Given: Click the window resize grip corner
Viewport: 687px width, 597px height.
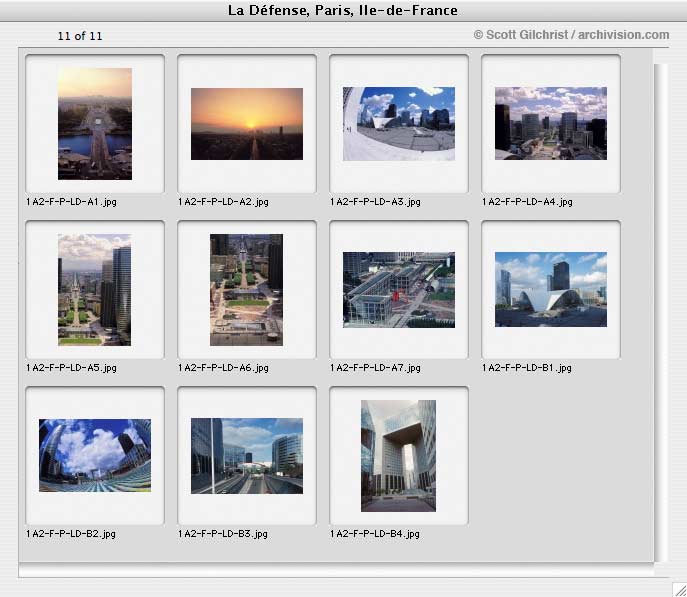Looking at the screenshot, I should [x=680, y=590].
